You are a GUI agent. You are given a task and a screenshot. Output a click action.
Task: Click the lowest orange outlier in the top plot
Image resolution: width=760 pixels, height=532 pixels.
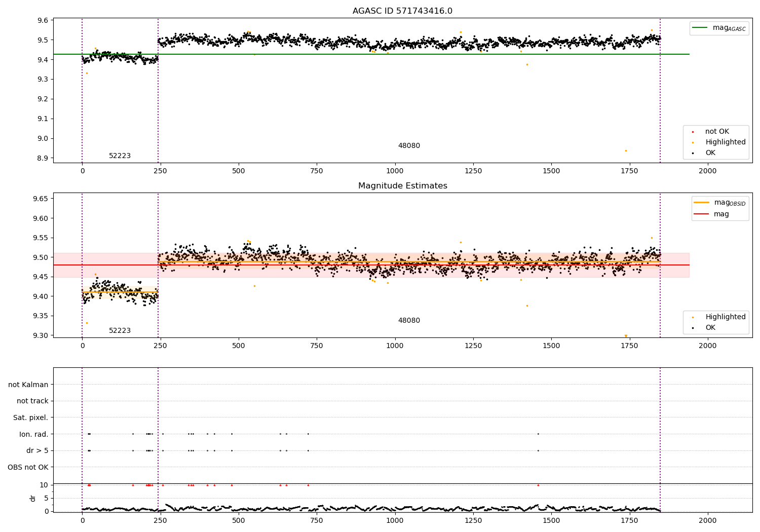coord(626,150)
